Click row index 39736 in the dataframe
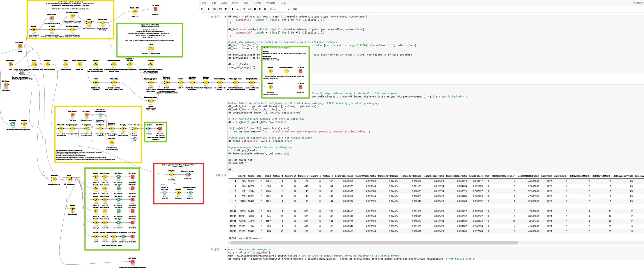This screenshot has height=268, width=644. click(x=233, y=231)
